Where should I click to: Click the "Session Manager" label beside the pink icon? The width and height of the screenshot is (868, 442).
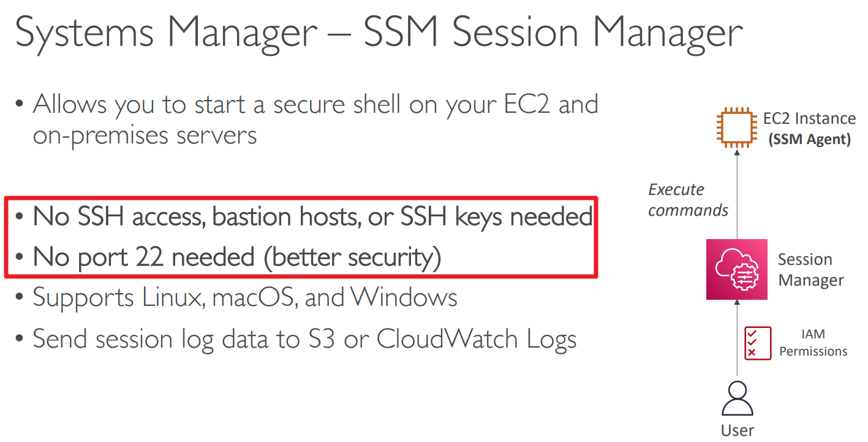(810, 270)
